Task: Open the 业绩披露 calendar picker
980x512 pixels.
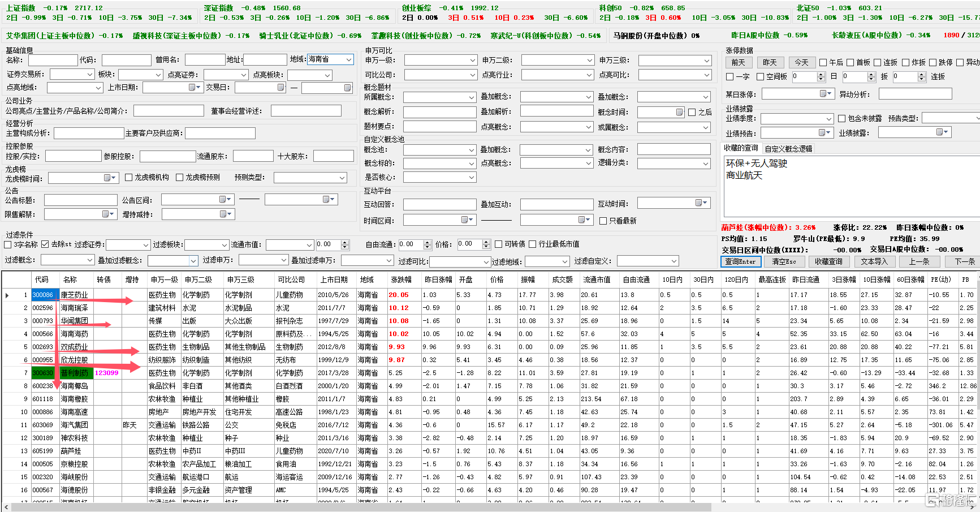Action: pos(943,132)
